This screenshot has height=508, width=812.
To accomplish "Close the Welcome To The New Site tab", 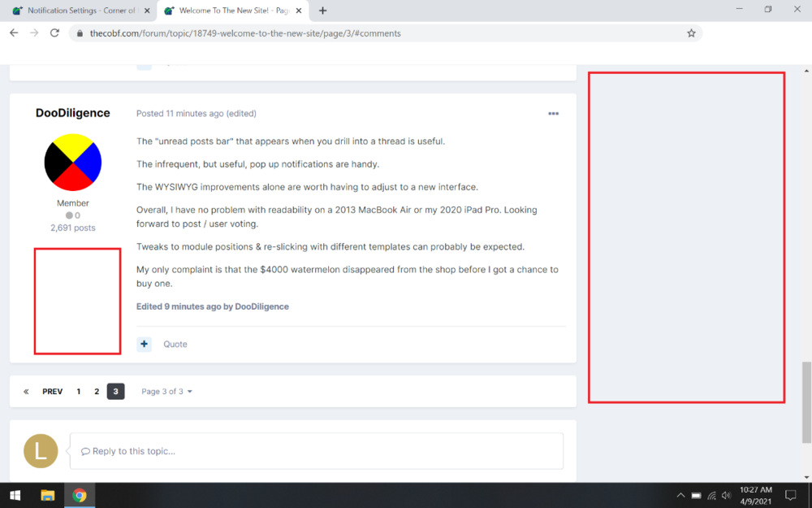I will [x=298, y=11].
